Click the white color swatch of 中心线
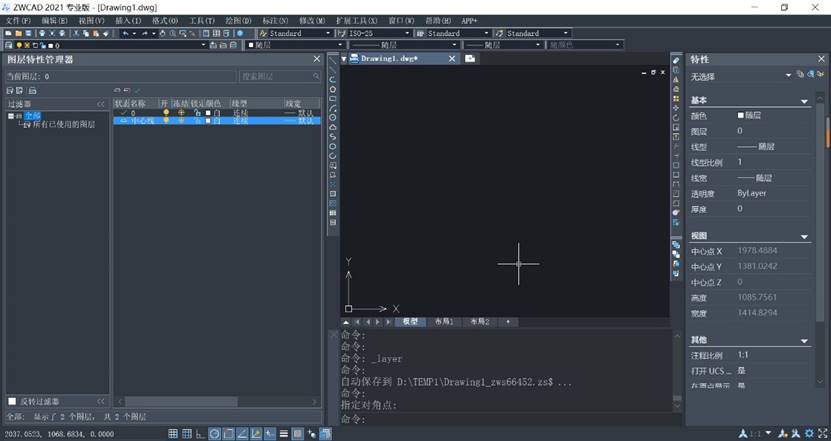Screen dimensions: 831x441 tap(208, 120)
